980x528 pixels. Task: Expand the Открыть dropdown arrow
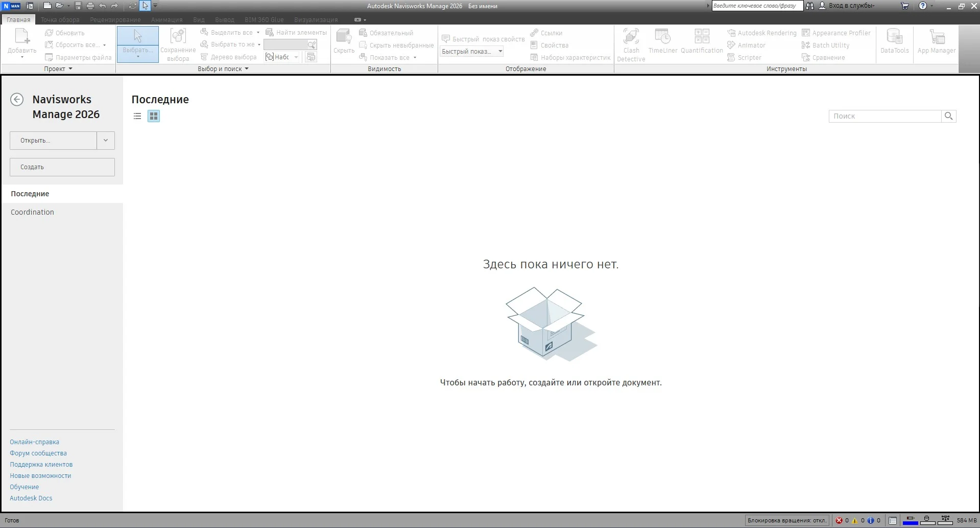(106, 141)
